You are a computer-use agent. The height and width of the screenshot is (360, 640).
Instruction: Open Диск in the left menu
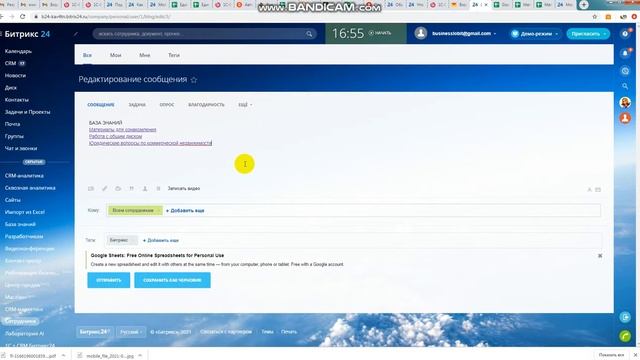11,88
